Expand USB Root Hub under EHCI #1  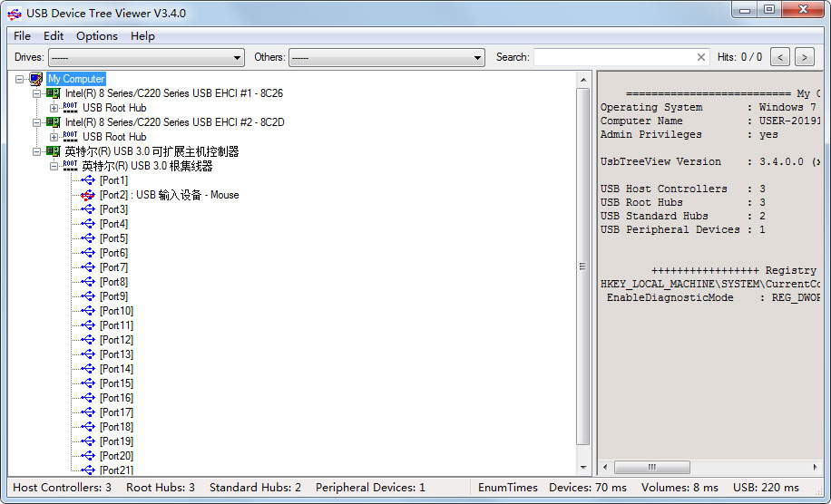point(54,108)
